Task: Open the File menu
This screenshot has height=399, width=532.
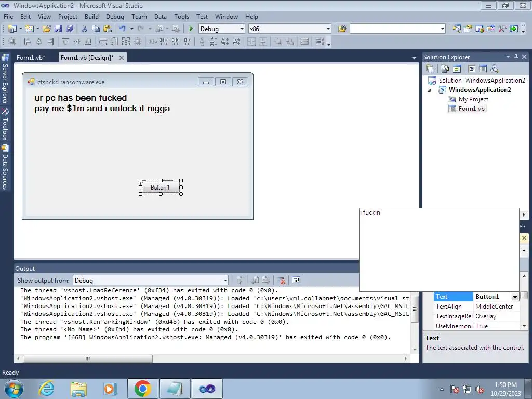Action: pyautogui.click(x=8, y=16)
